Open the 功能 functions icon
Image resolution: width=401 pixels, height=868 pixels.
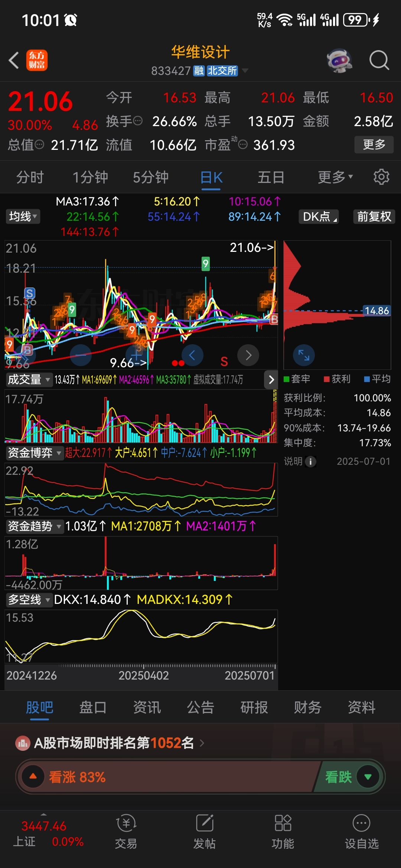(x=283, y=823)
